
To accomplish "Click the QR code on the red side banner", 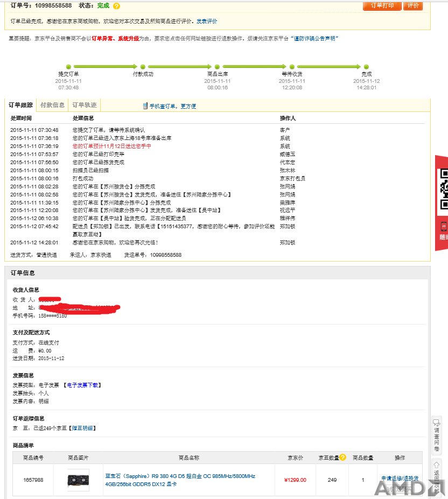I will point(444,189).
